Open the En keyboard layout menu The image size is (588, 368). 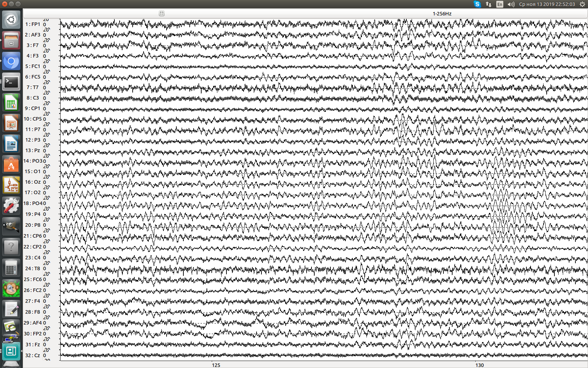coord(500,4)
